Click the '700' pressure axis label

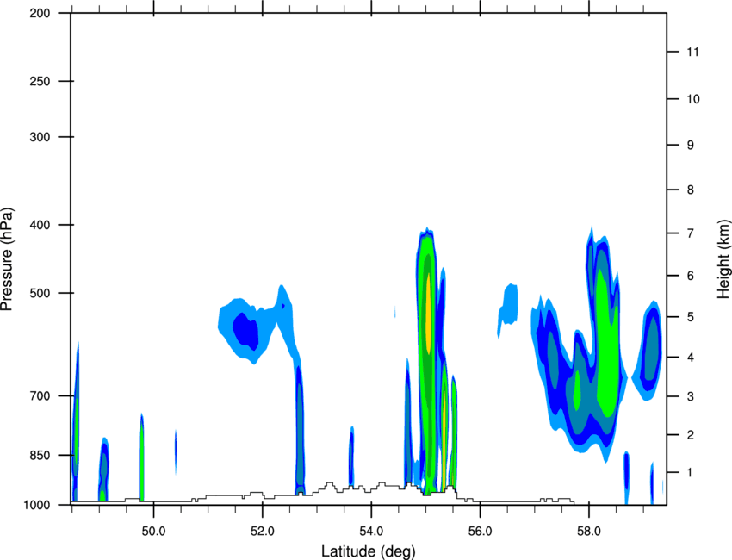[x=40, y=395]
